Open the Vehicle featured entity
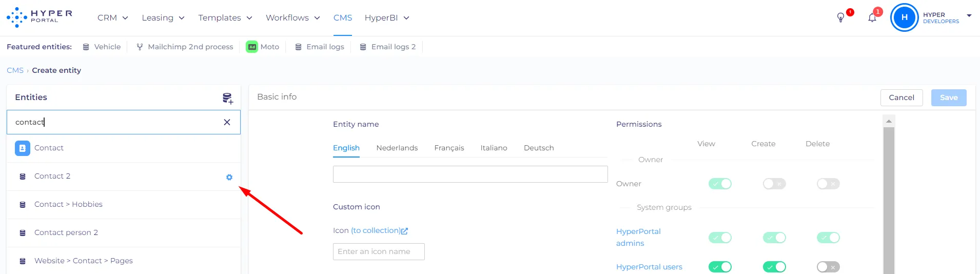The height and width of the screenshot is (274, 980). (x=102, y=47)
